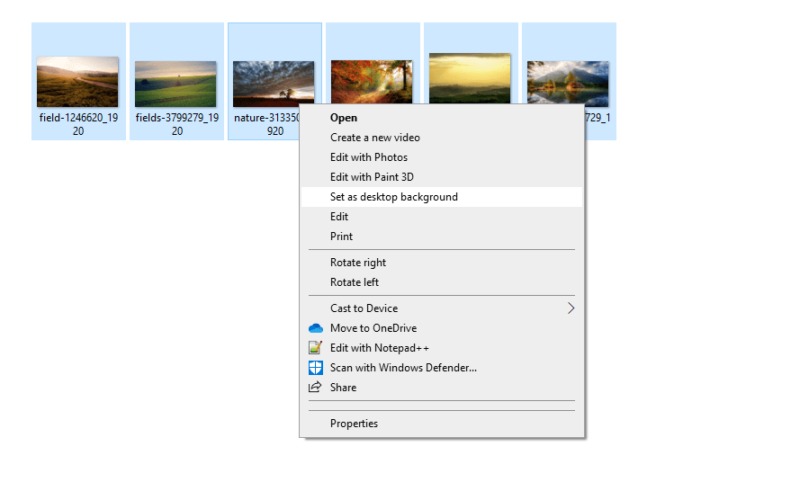Open the Cast to Device entry
800x500 pixels.
pyautogui.click(x=441, y=308)
